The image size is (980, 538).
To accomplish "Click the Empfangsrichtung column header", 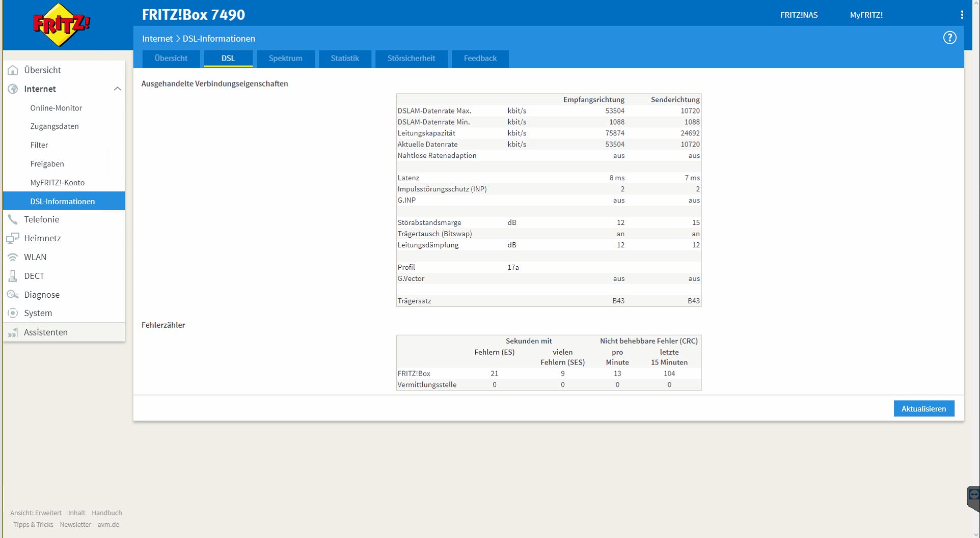I will tap(594, 100).
